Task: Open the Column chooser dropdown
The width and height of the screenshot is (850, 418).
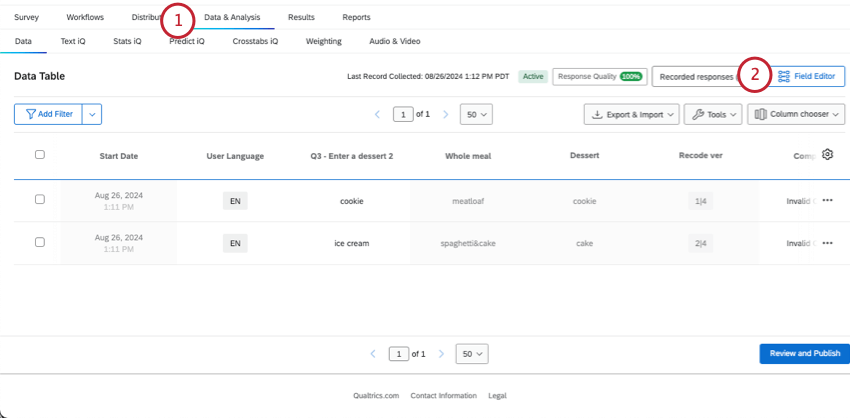Action: [794, 115]
